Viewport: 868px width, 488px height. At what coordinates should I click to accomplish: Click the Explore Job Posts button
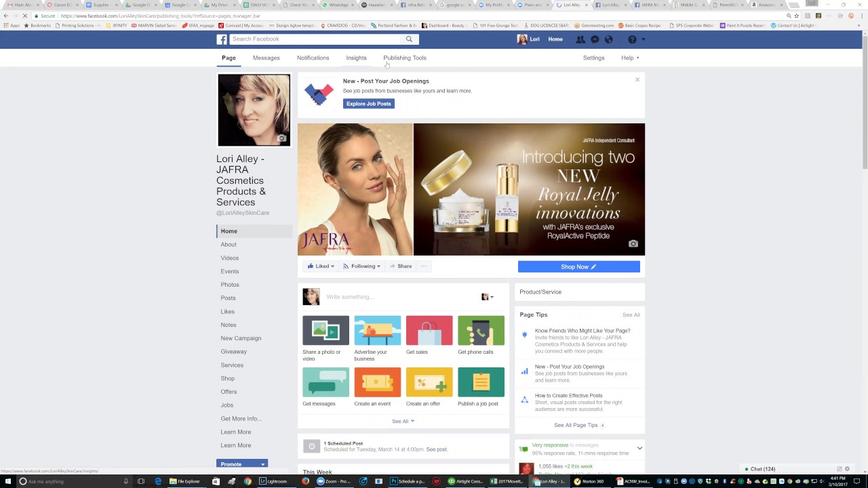click(368, 104)
